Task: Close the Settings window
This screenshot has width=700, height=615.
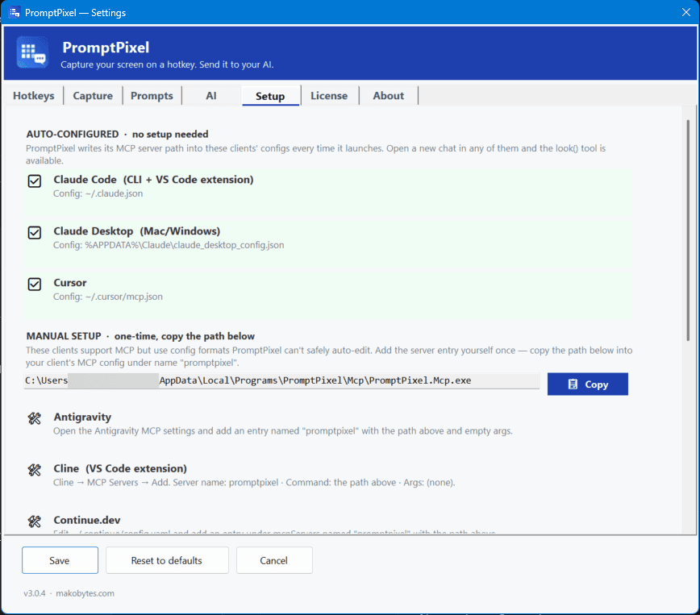Action: pyautogui.click(x=686, y=12)
